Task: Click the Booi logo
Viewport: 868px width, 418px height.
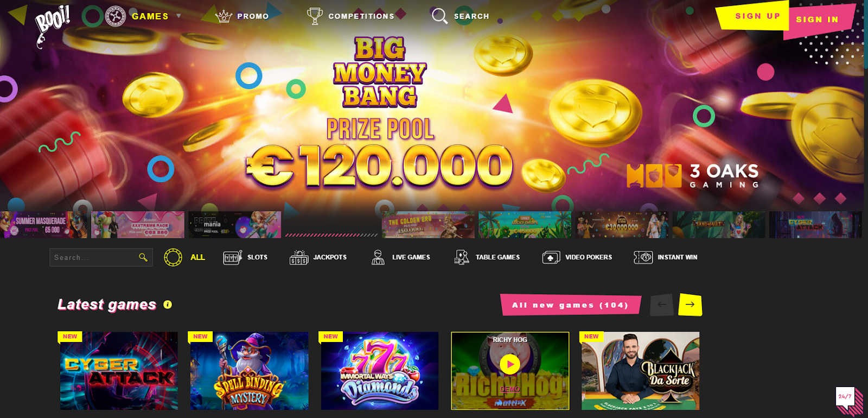Action: [x=52, y=26]
